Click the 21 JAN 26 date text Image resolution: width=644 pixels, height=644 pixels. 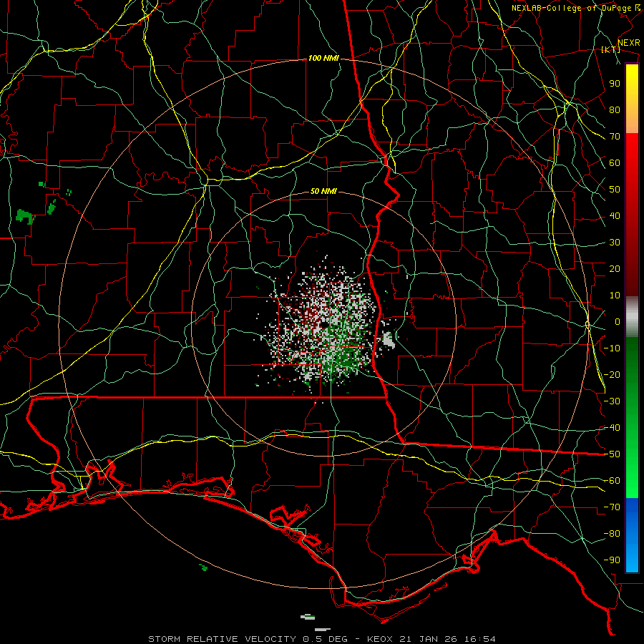[429, 639]
